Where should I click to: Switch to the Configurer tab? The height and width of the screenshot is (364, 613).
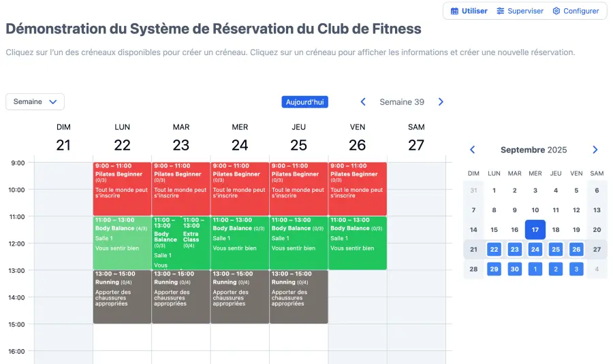[x=576, y=11]
